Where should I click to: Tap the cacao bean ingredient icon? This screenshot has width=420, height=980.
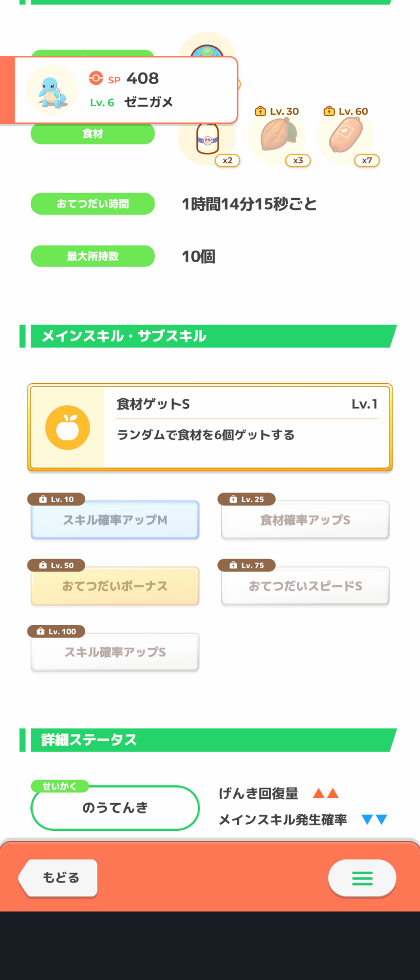click(x=277, y=136)
